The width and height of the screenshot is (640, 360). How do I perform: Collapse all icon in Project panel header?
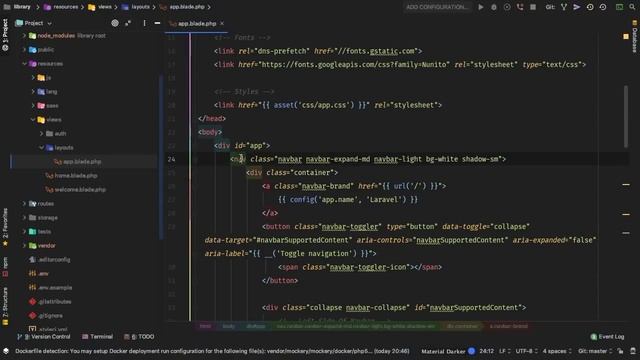tap(128, 23)
